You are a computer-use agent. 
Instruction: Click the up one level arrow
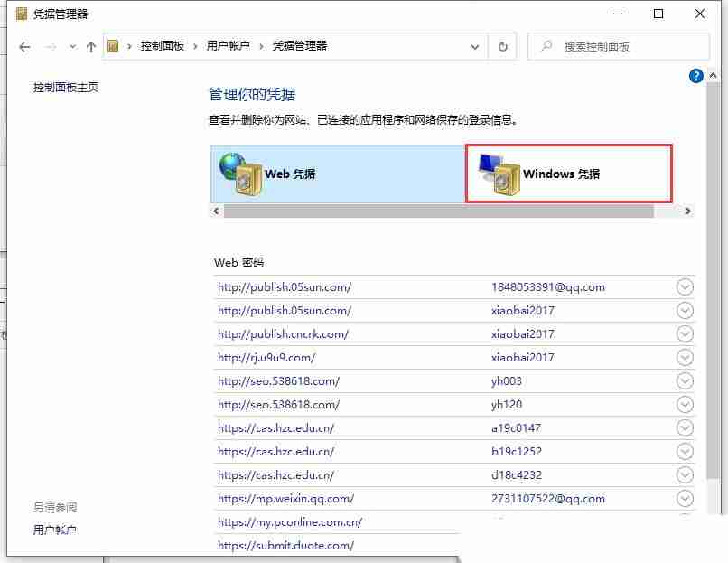pyautogui.click(x=88, y=46)
